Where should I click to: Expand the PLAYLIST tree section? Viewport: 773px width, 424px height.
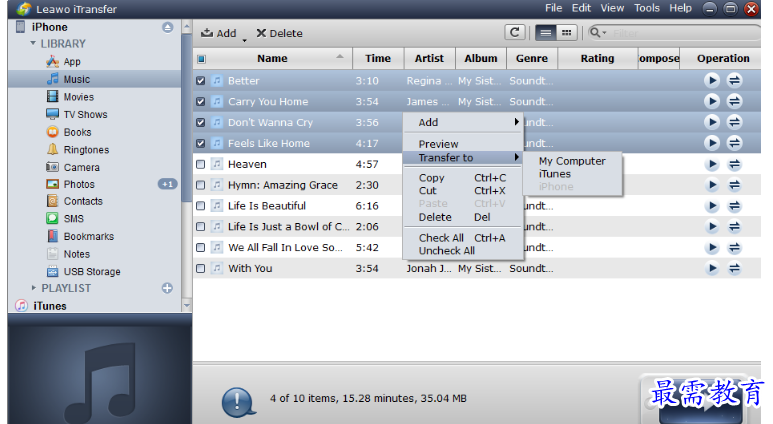tap(34, 287)
